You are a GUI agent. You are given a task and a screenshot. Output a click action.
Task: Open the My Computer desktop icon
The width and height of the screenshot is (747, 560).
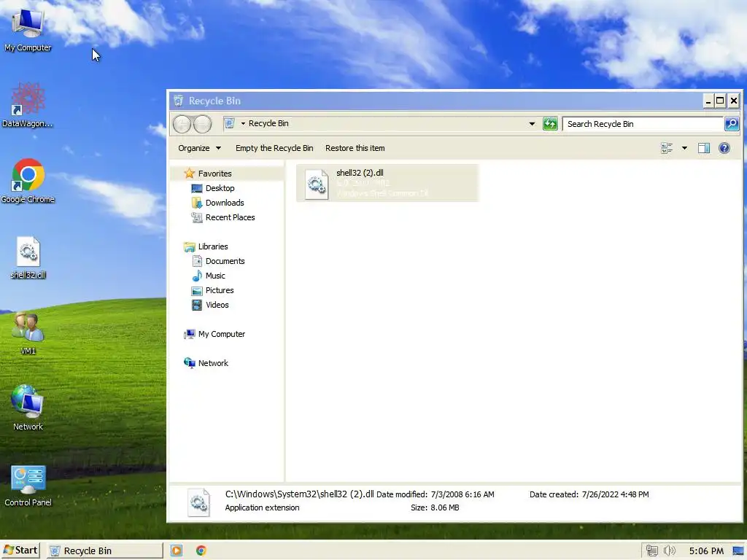pyautogui.click(x=28, y=30)
